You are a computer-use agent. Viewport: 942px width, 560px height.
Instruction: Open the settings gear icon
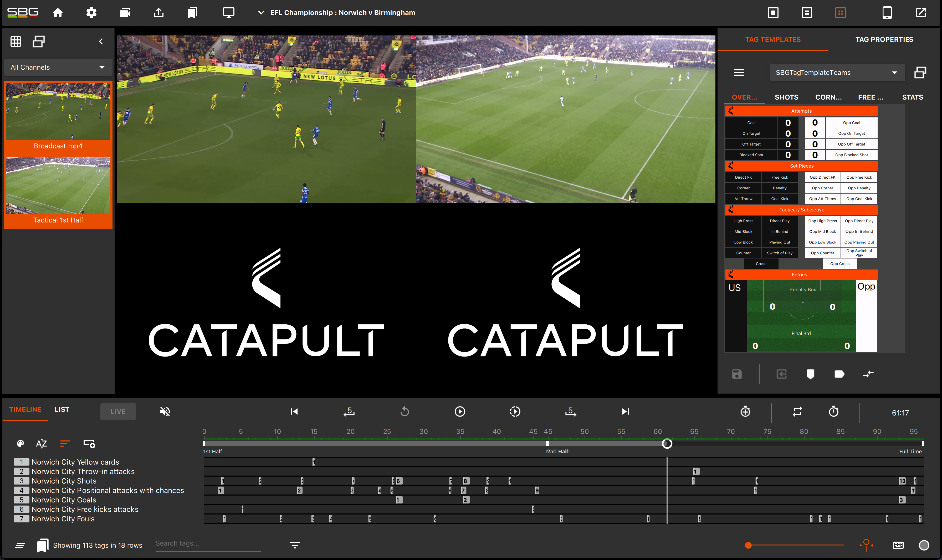[91, 13]
